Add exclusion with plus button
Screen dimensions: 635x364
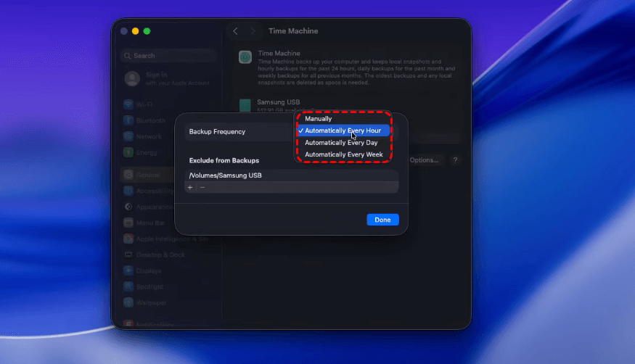click(x=190, y=187)
